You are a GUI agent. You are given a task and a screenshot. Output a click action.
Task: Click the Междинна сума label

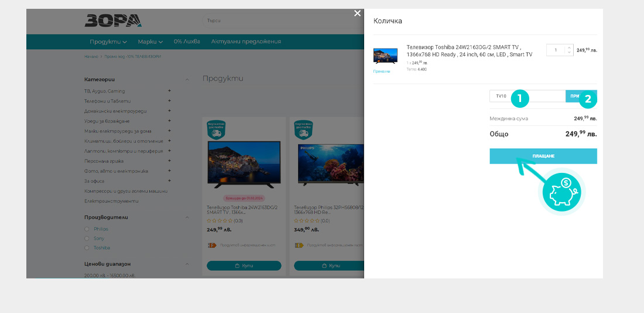pos(508,118)
